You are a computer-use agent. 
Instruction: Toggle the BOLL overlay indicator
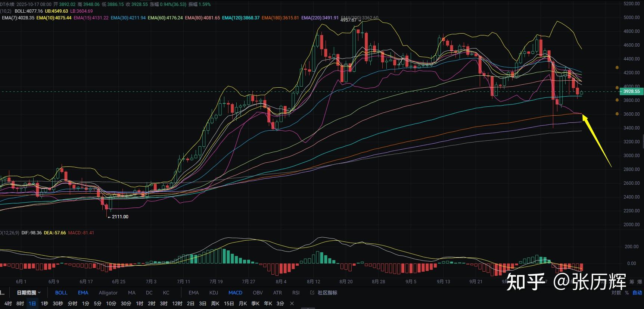pyautogui.click(x=61, y=293)
